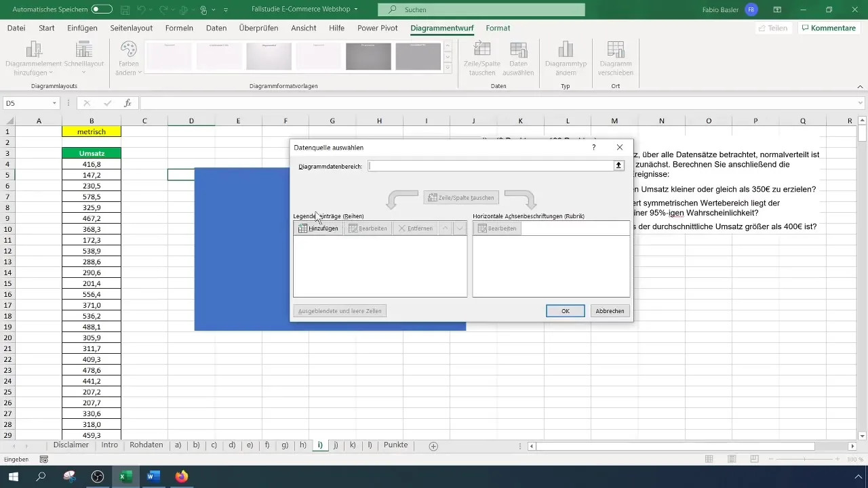Image resolution: width=868 pixels, height=488 pixels.
Task: Click the Abbrechen button
Action: [610, 311]
